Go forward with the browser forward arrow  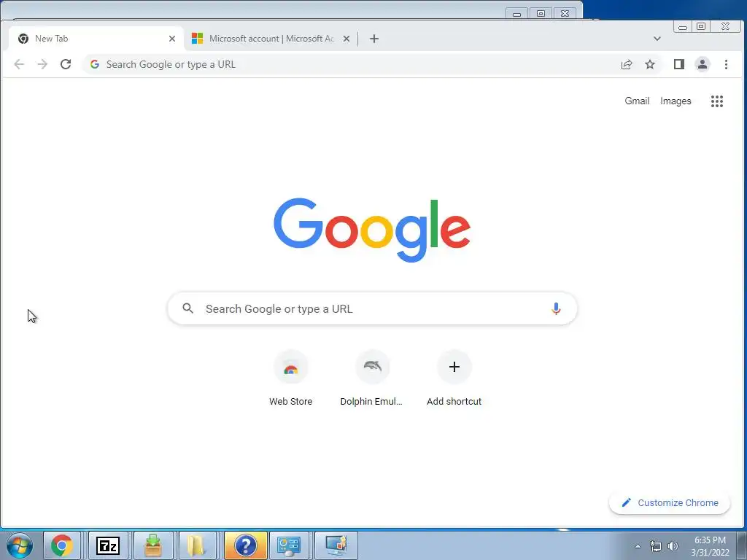coord(42,64)
